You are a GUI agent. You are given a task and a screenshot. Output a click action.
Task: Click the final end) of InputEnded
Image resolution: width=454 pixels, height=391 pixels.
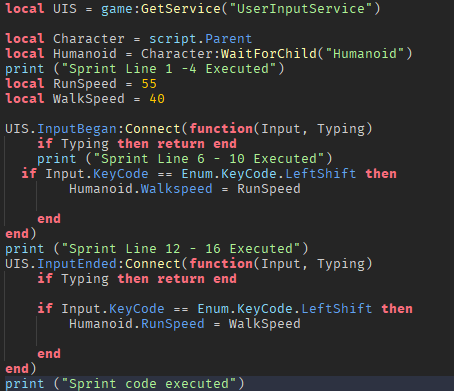pyautogui.click(x=21, y=369)
